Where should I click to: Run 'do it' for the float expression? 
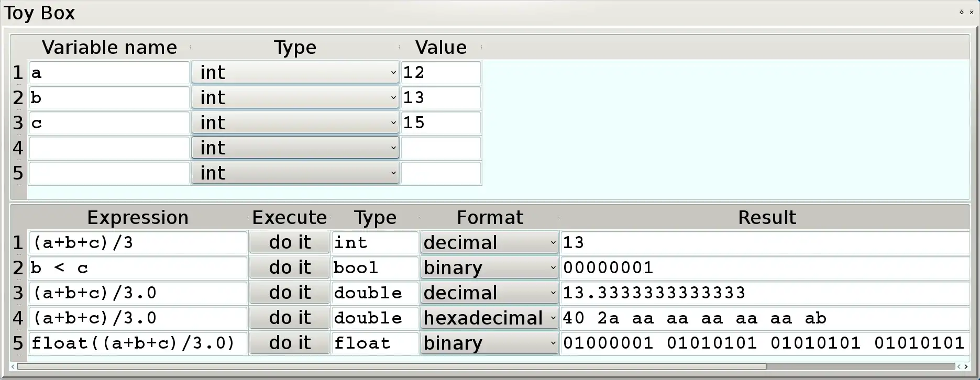pos(290,343)
